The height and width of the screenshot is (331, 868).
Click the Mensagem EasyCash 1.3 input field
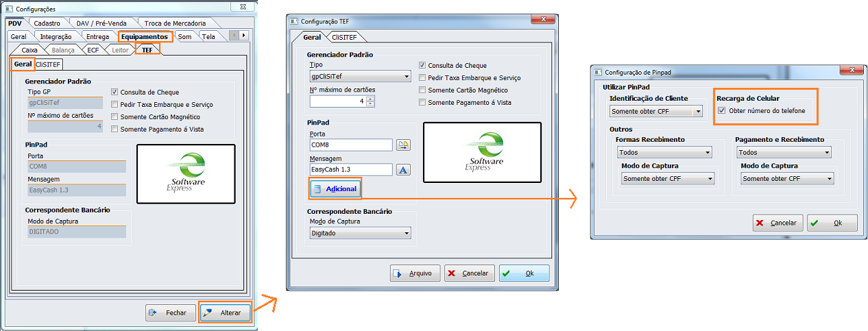click(x=351, y=169)
